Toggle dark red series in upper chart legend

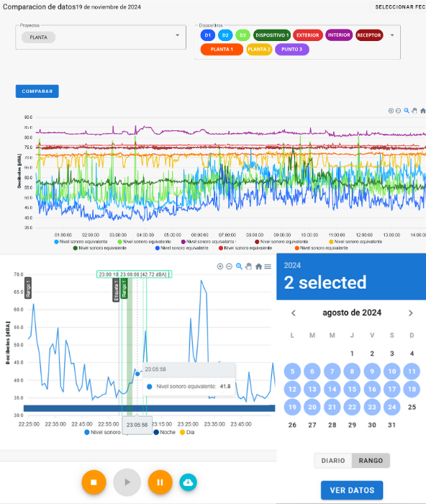[281, 242]
